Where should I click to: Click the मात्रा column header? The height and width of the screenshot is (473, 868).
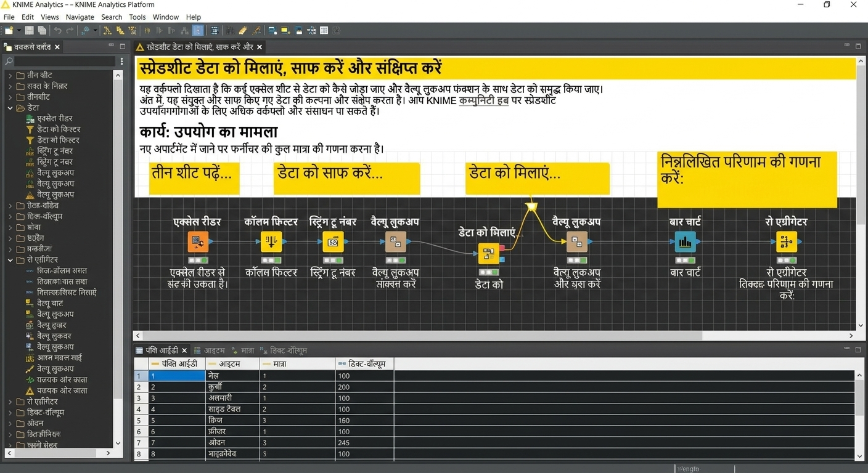pyautogui.click(x=297, y=364)
